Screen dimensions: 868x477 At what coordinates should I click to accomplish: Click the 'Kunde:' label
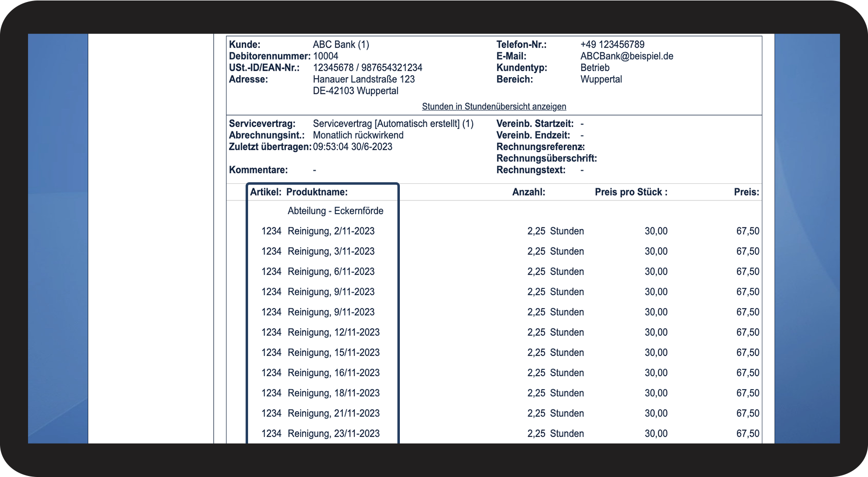245,45
